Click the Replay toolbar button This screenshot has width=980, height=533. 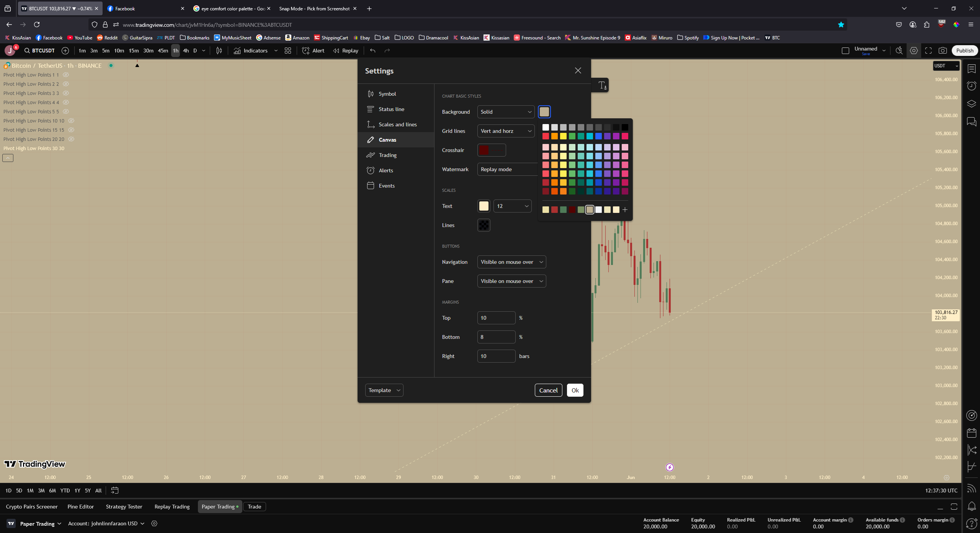(x=346, y=51)
